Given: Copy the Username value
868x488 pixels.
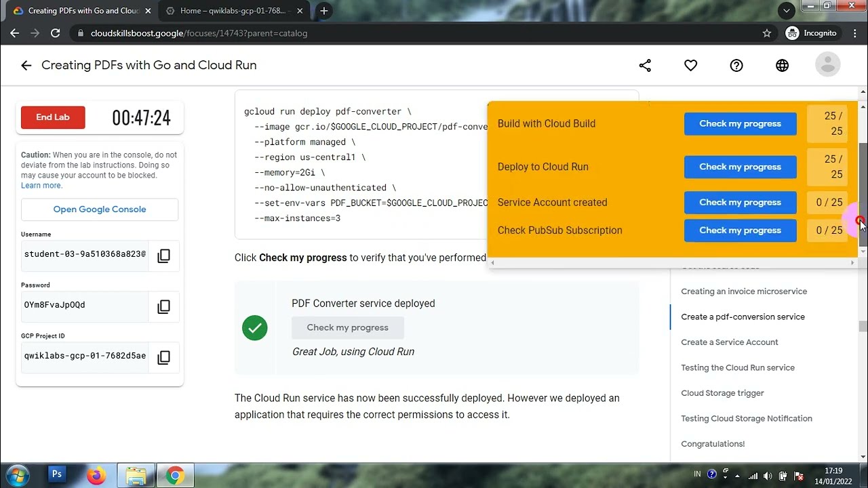Looking at the screenshot, I should click(163, 256).
